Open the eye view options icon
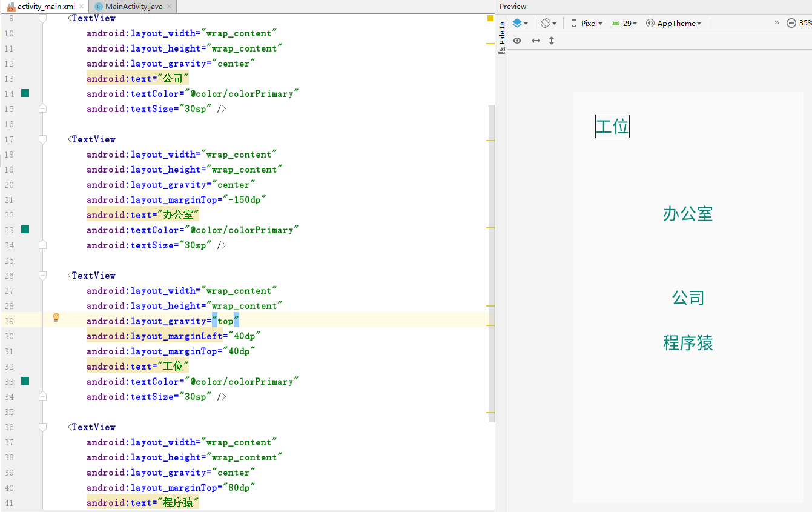 point(517,41)
